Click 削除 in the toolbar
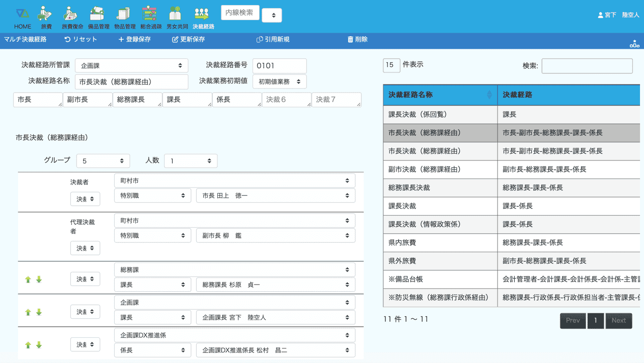 [x=357, y=39]
